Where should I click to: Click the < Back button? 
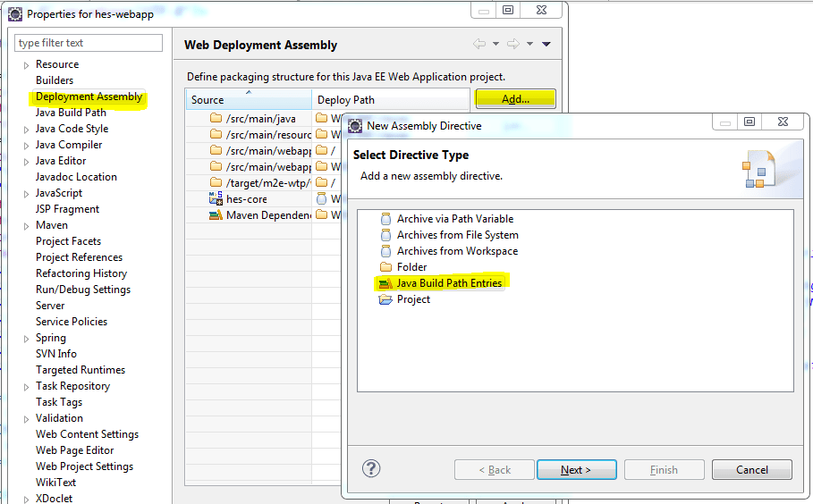click(495, 470)
